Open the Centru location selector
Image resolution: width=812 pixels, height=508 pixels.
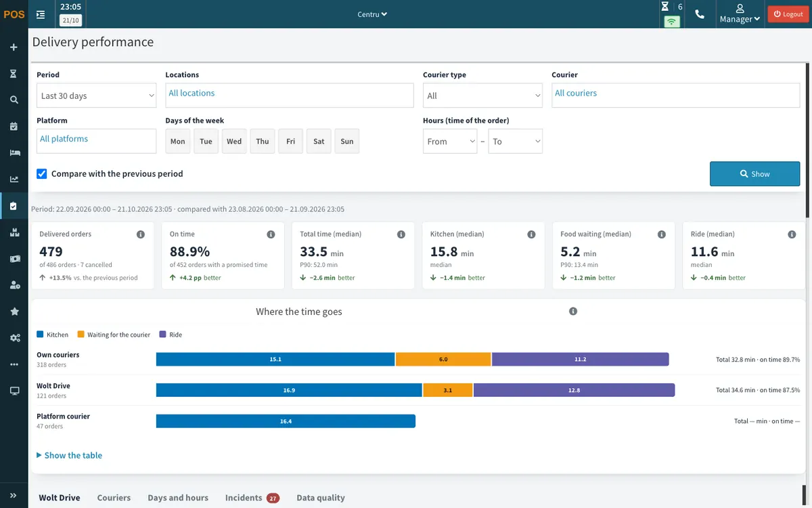(x=372, y=14)
